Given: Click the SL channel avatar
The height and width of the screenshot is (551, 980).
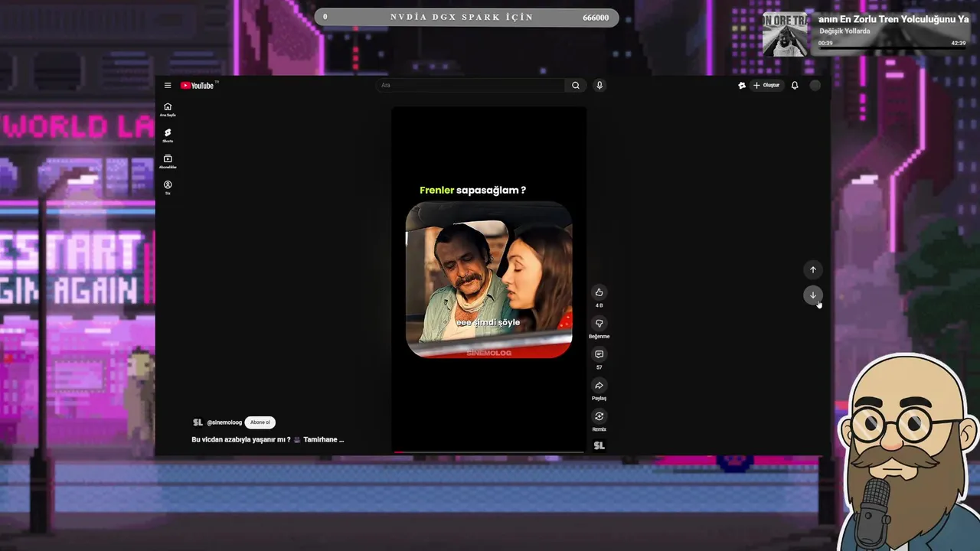Looking at the screenshot, I should click(198, 422).
